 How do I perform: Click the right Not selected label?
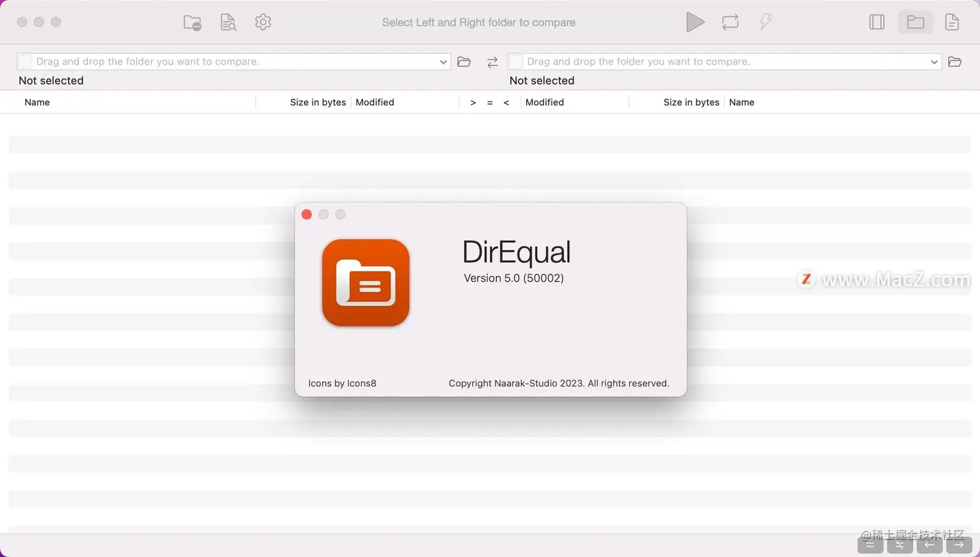pyautogui.click(x=542, y=81)
